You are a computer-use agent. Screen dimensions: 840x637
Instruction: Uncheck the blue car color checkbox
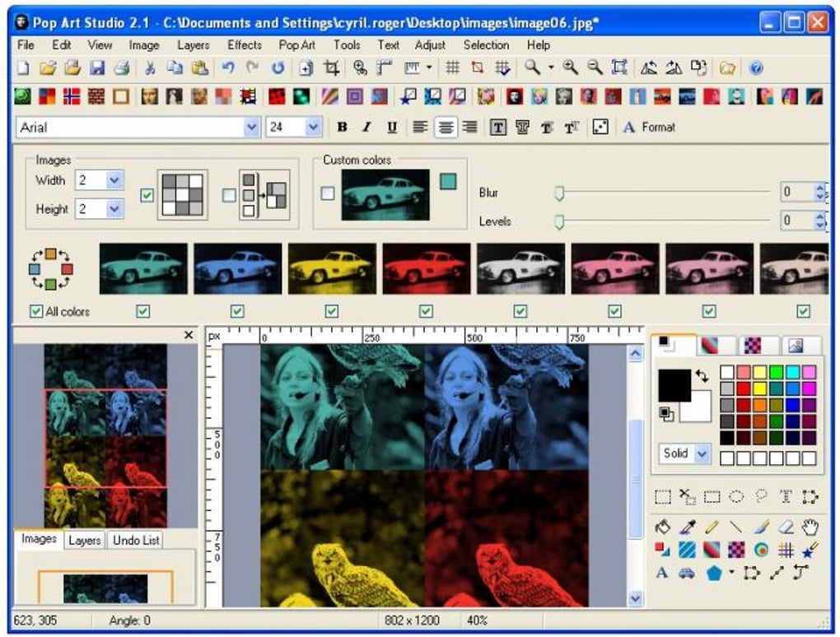[x=237, y=312]
